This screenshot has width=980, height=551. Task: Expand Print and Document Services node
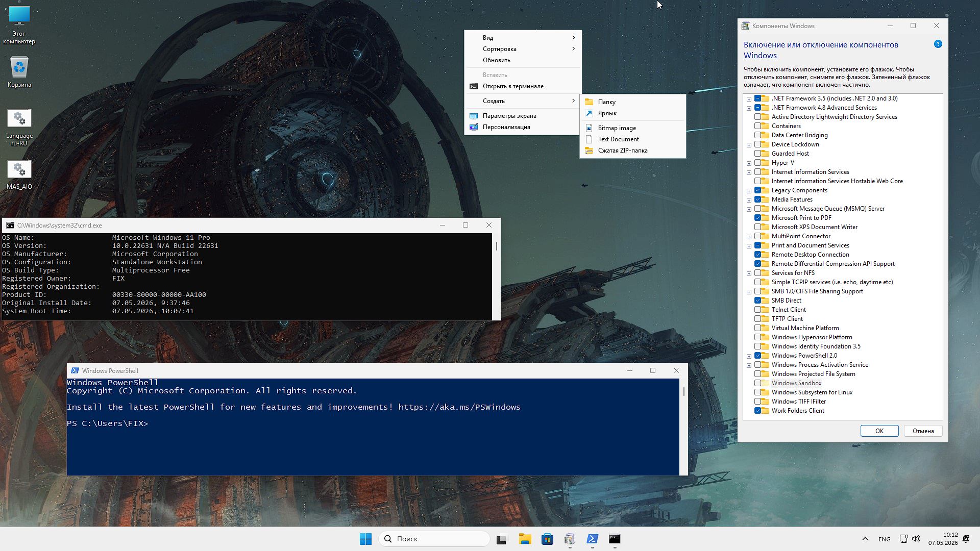coord(749,246)
